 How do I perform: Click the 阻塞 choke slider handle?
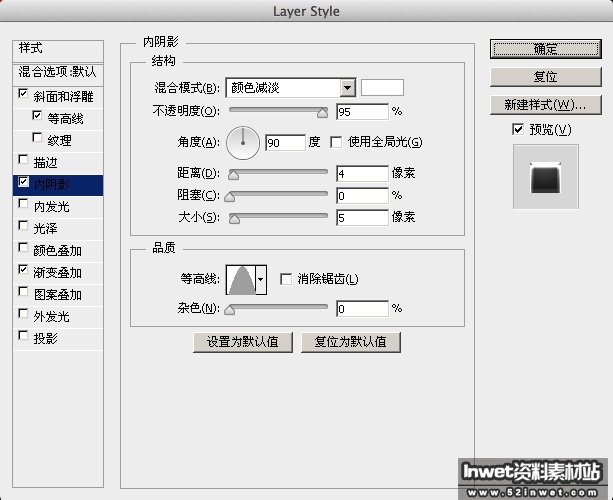tap(229, 196)
